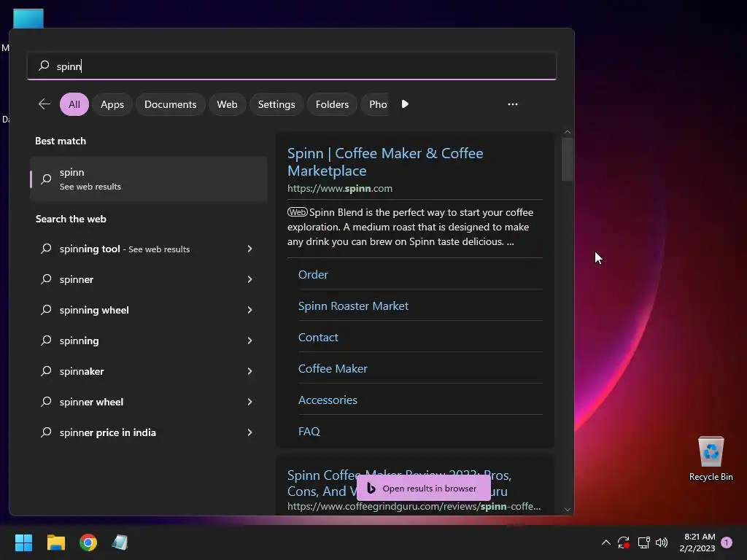Open the Contact sublink

(318, 337)
